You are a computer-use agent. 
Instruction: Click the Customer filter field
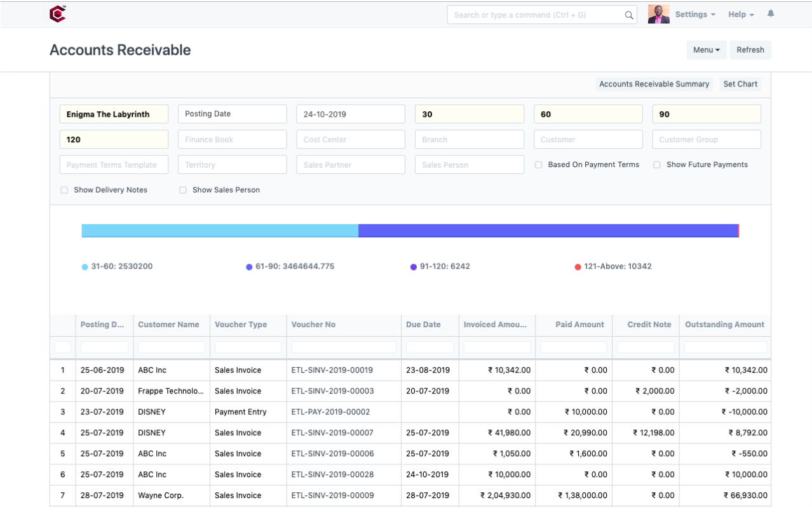click(x=588, y=139)
